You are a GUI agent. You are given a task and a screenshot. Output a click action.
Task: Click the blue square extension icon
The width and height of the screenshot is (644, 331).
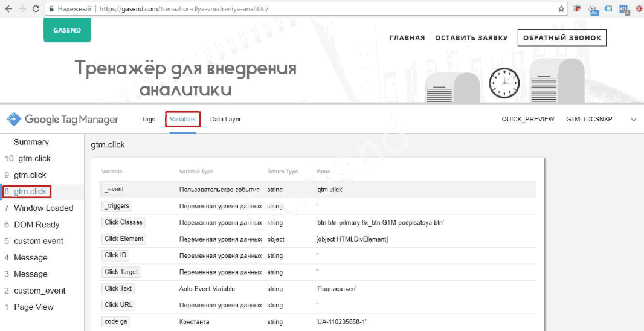[609, 8]
